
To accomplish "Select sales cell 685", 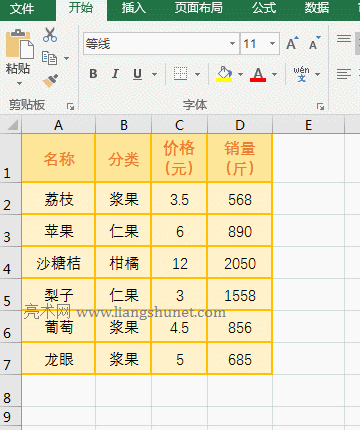I will point(240,358).
